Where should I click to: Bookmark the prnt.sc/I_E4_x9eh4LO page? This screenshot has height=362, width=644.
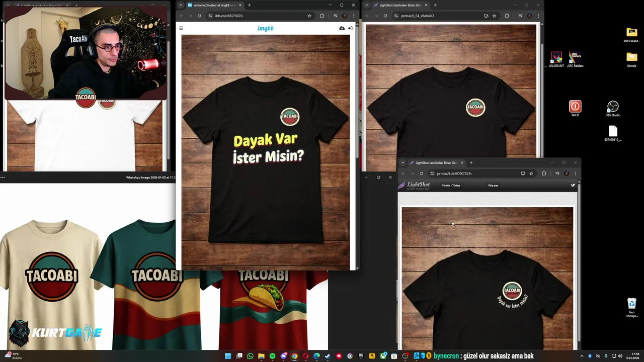(x=494, y=16)
